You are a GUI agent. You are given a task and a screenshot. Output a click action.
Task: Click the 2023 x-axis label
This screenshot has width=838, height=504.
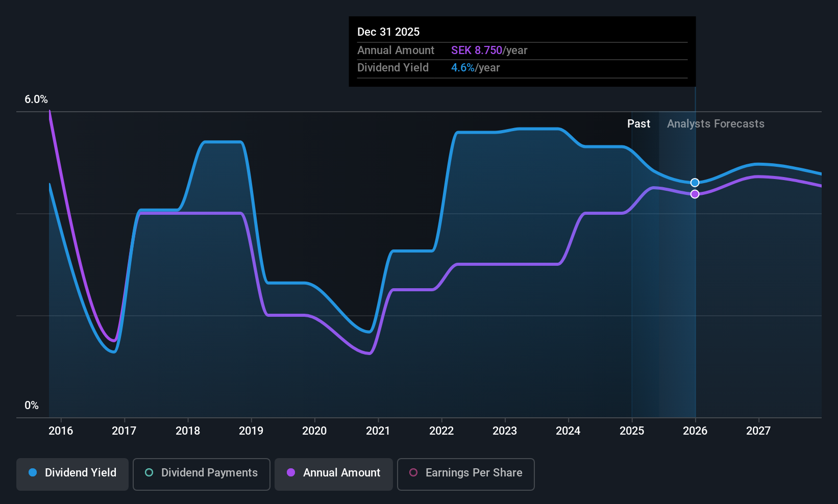tap(505, 431)
